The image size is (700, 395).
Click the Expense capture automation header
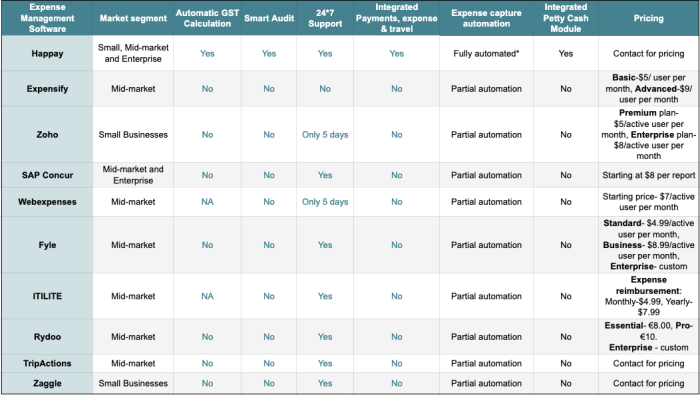(x=486, y=18)
